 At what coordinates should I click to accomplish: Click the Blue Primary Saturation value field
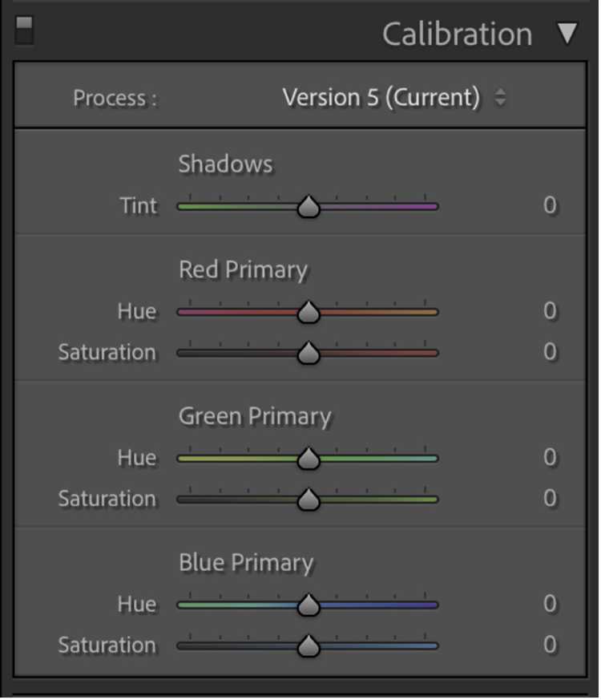(550, 645)
